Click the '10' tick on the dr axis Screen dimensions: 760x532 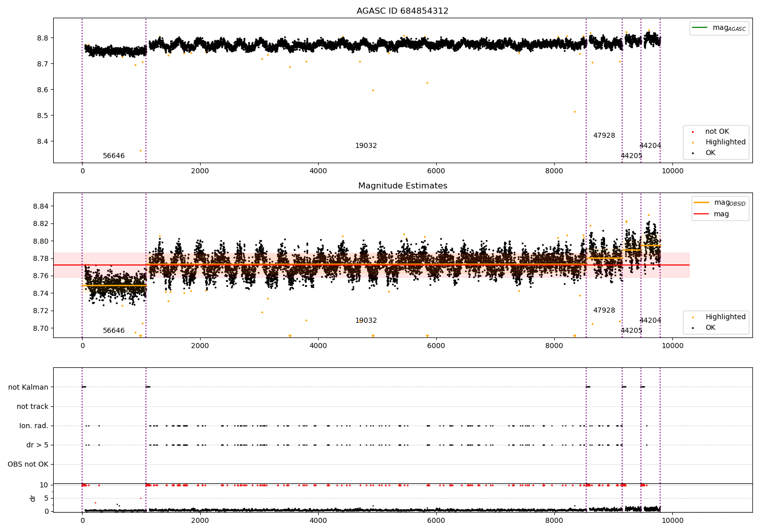pyautogui.click(x=44, y=485)
